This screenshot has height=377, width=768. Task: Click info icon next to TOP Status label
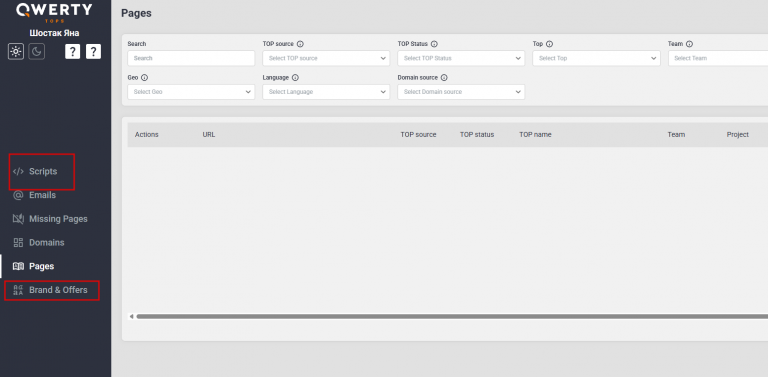434,44
